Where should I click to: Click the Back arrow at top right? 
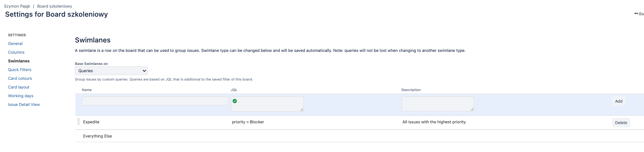pyautogui.click(x=639, y=14)
